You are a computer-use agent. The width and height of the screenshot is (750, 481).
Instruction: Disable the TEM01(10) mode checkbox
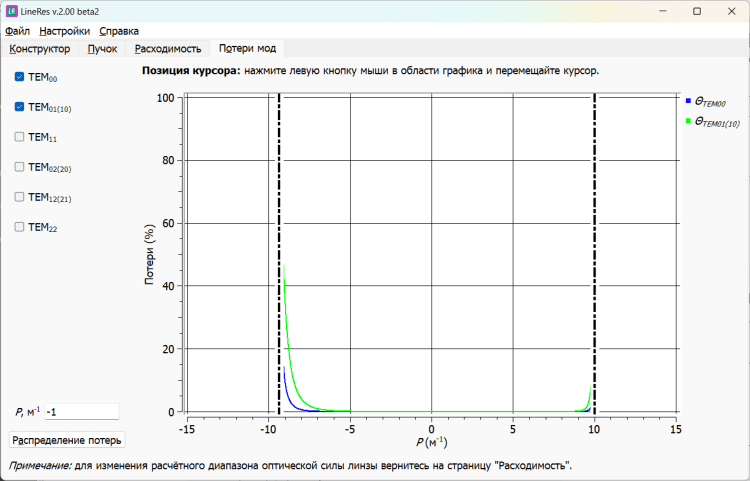coord(20,107)
